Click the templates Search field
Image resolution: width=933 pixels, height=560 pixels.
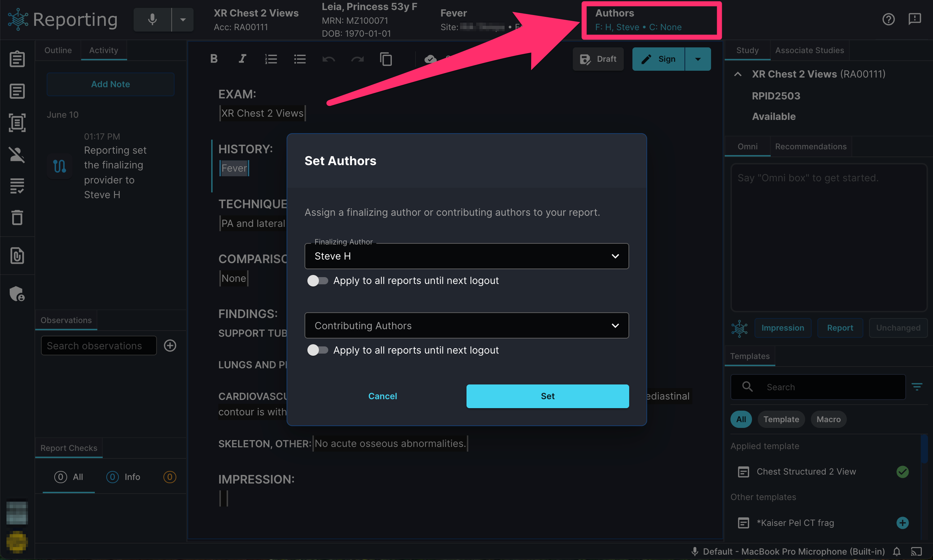click(x=818, y=387)
